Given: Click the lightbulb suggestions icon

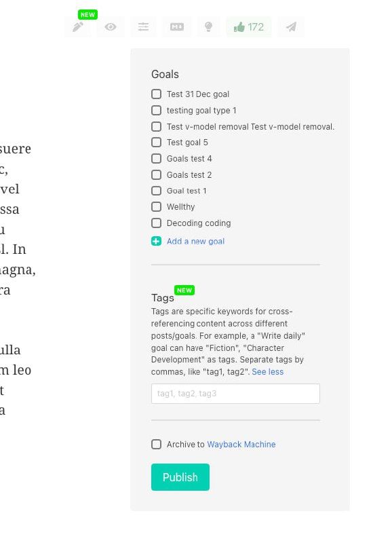Looking at the screenshot, I should coord(208,27).
